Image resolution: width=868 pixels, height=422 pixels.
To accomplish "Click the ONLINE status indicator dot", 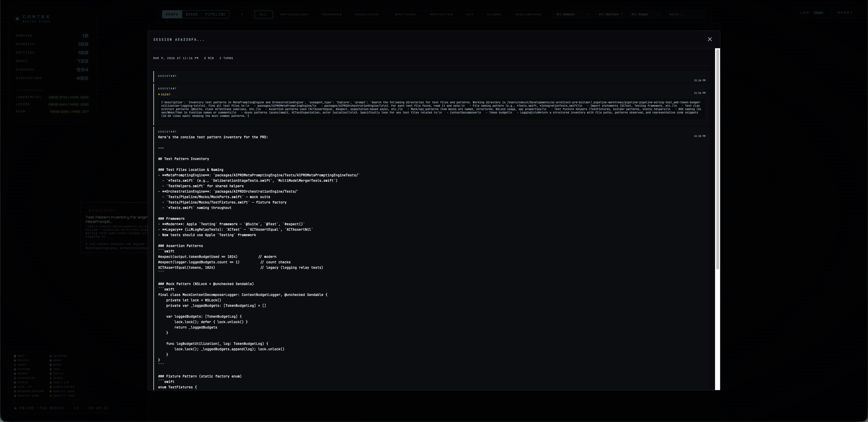I will point(16,408).
